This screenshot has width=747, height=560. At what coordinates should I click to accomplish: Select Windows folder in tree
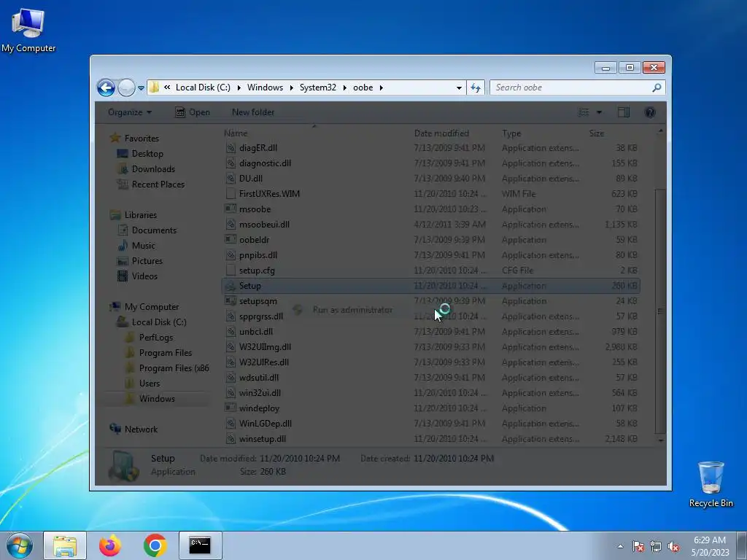point(157,399)
